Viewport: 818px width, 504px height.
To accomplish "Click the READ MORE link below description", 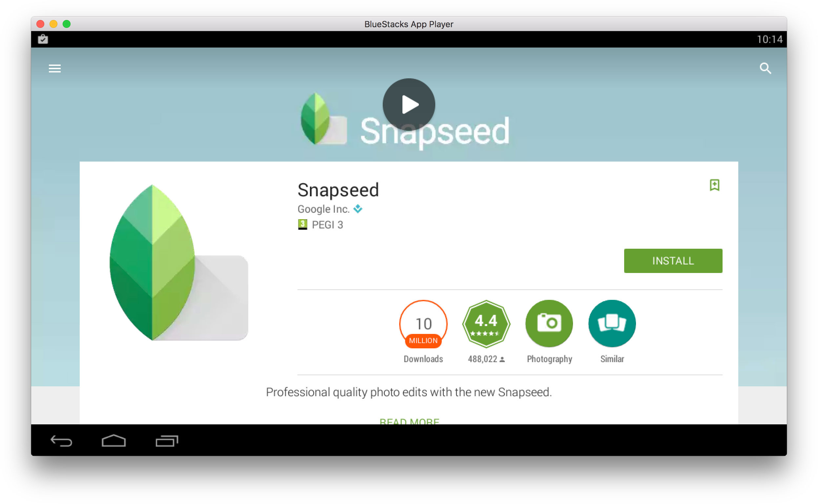I will click(409, 422).
